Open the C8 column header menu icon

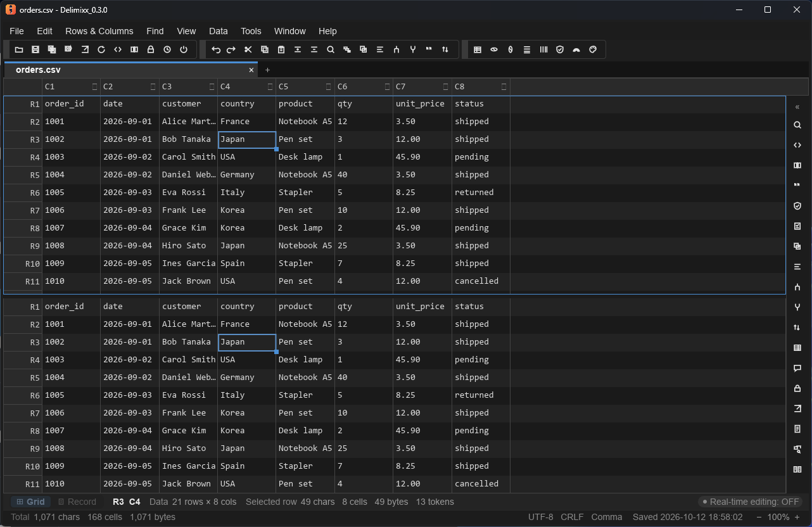point(504,86)
